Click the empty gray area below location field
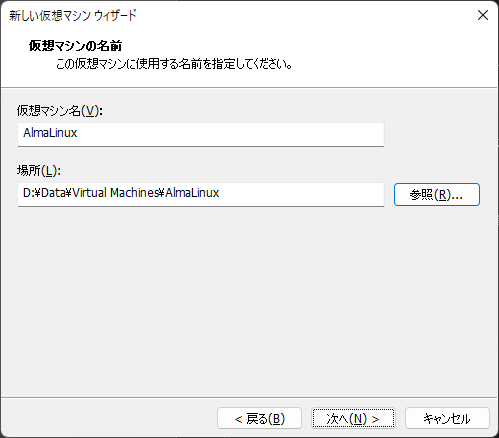Screen dimensions: 499x438 point(249,300)
